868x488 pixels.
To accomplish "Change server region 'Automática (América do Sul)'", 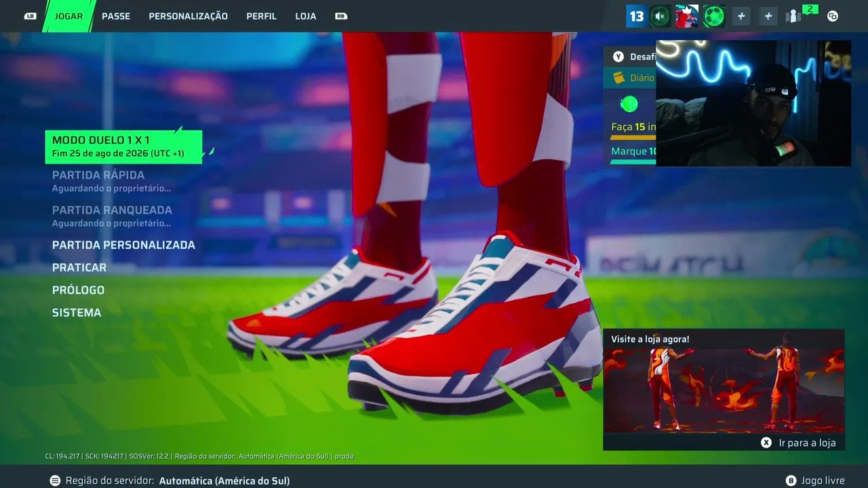I will (224, 481).
